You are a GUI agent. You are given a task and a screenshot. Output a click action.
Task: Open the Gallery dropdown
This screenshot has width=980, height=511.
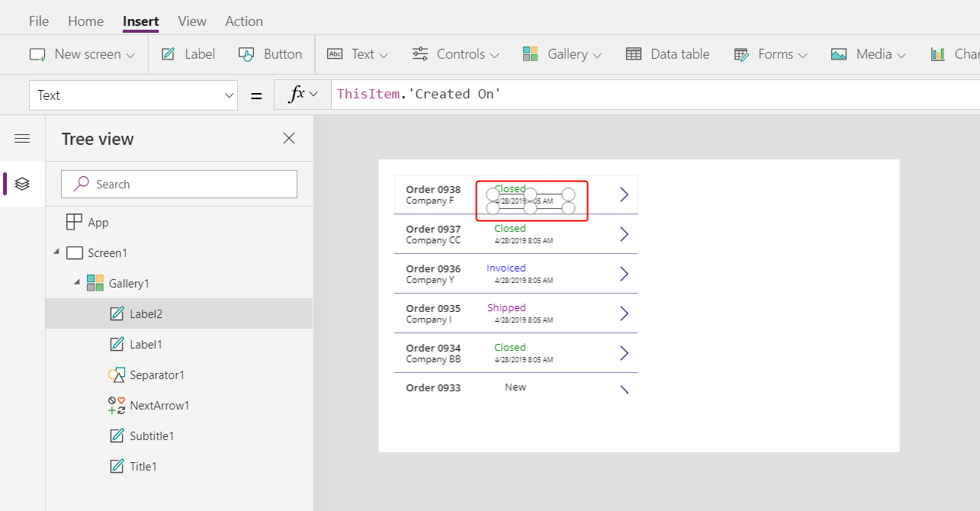[562, 54]
